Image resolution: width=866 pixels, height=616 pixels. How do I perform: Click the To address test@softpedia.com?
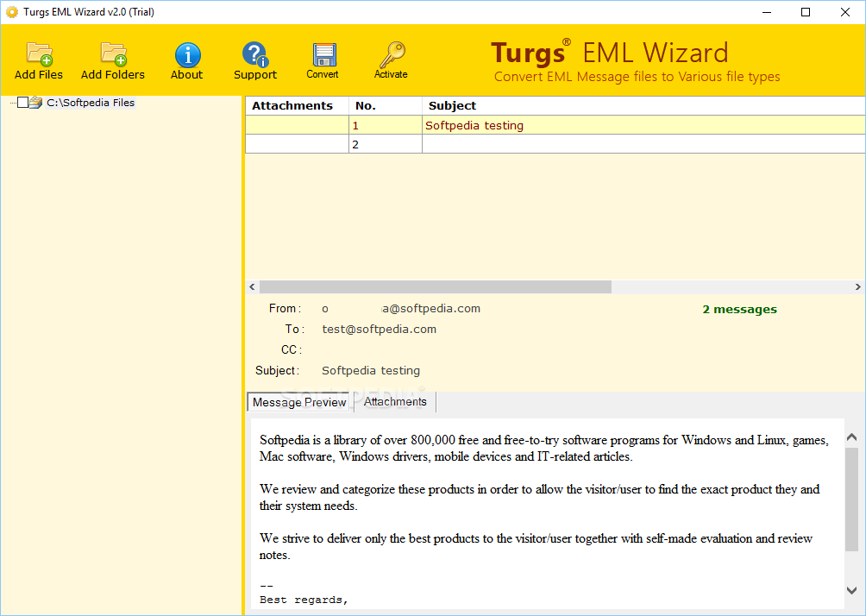pos(379,330)
